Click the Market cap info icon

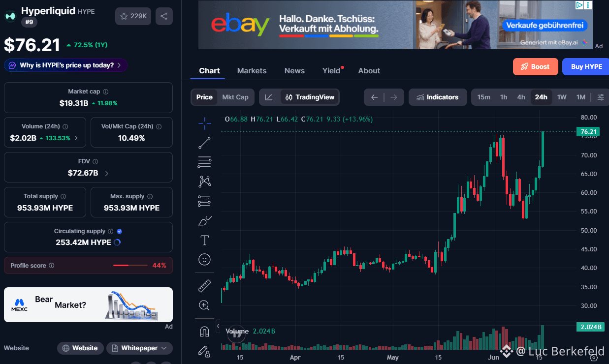point(106,91)
